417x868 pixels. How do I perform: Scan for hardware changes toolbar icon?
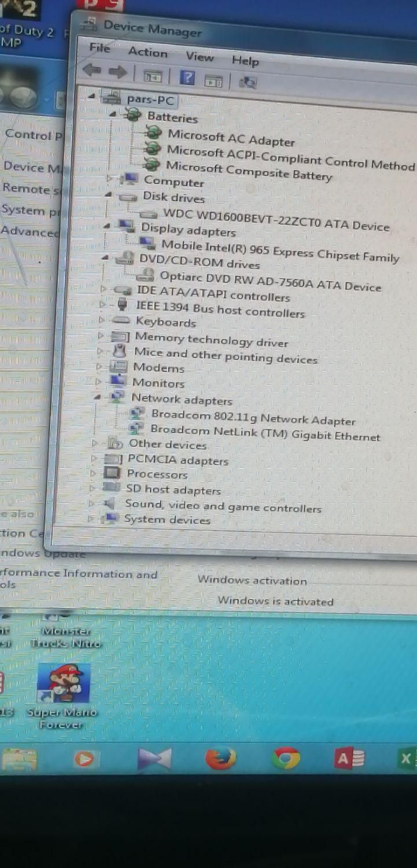(x=248, y=83)
